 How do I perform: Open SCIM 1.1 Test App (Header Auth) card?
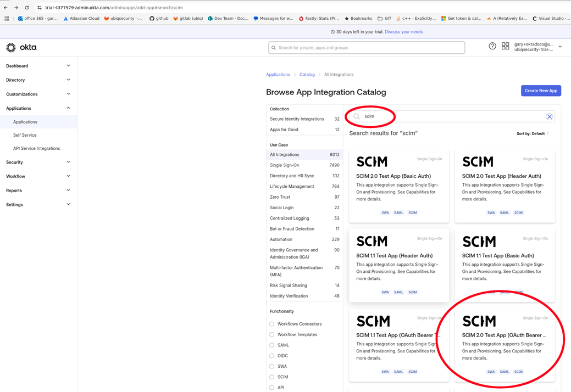point(399,266)
